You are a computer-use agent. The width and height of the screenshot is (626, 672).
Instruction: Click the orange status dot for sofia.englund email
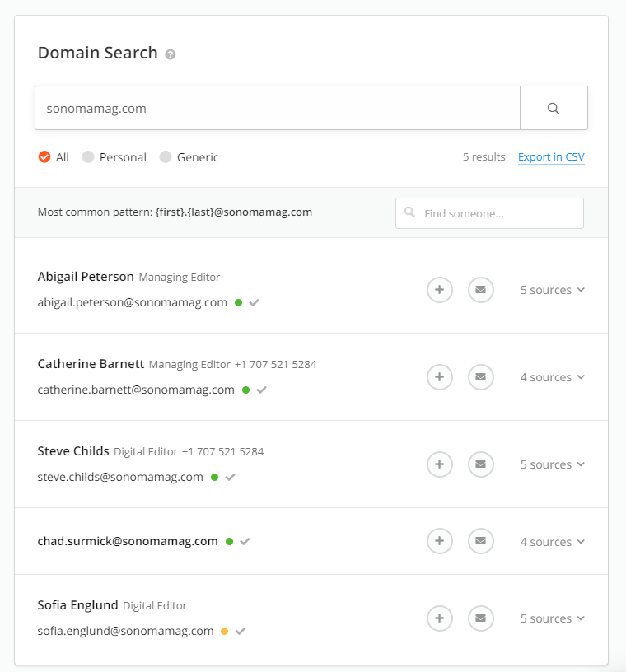[224, 631]
